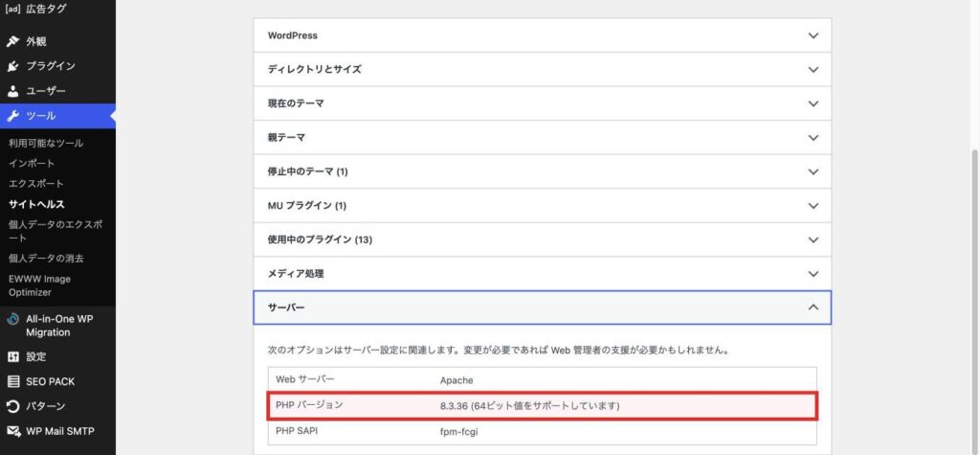Click the ディレクトリとサイズ section title
This screenshot has height=455, width=980.
[314, 70]
